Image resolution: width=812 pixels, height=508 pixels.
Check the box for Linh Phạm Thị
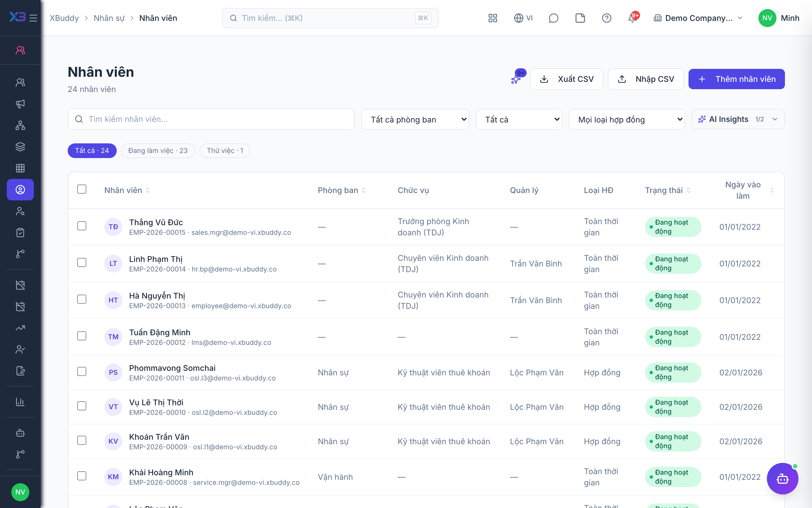82,262
